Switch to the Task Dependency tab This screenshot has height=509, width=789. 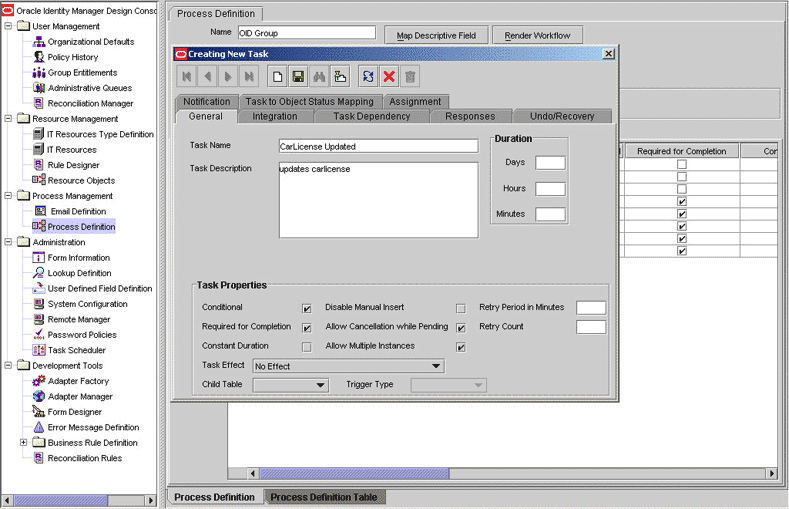click(x=371, y=116)
